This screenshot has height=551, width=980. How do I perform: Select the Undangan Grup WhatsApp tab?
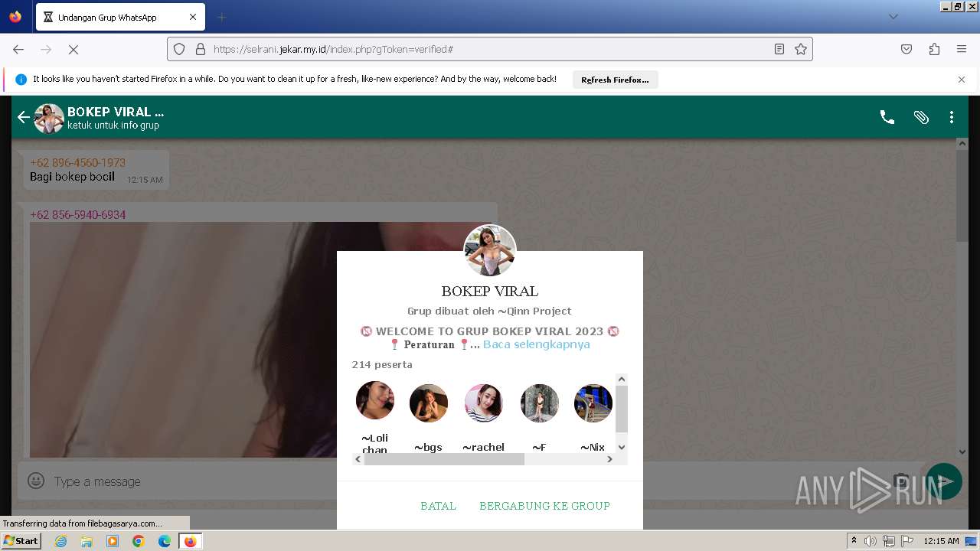[119, 17]
